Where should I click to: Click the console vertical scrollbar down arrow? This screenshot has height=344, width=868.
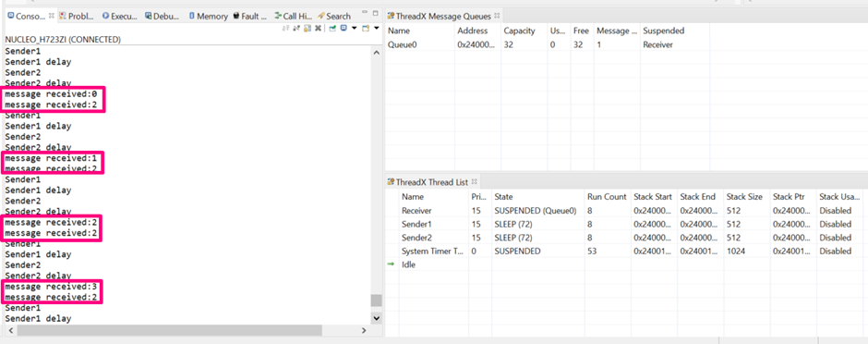[377, 318]
